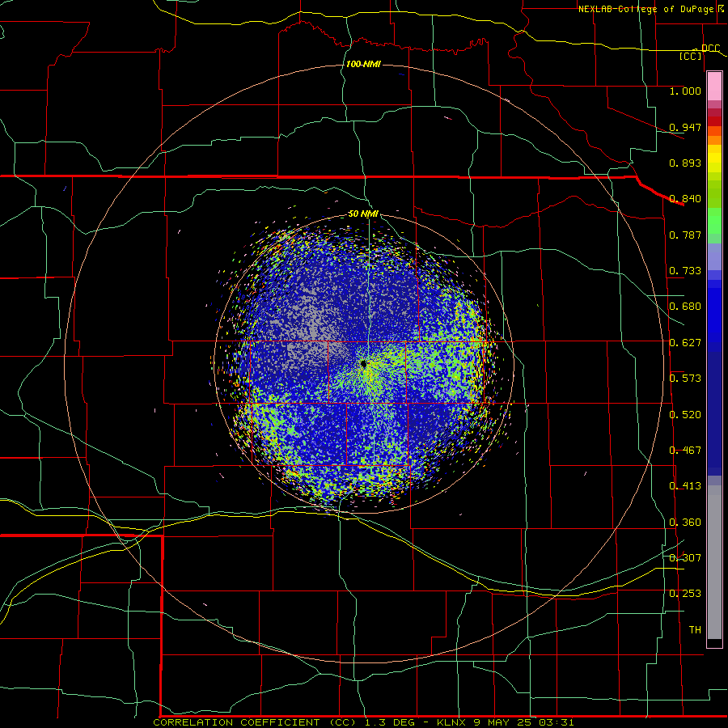
Task: Click the pink segment of the color bar
Action: [x=714, y=87]
